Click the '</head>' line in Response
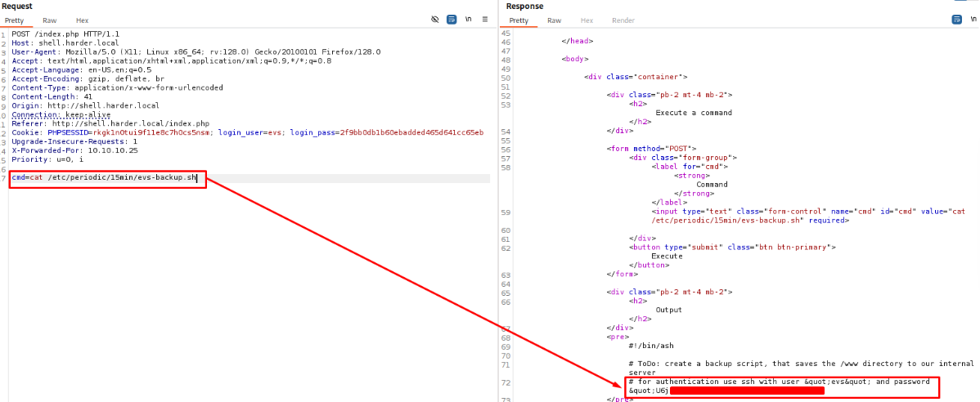980x402 pixels. click(x=578, y=41)
